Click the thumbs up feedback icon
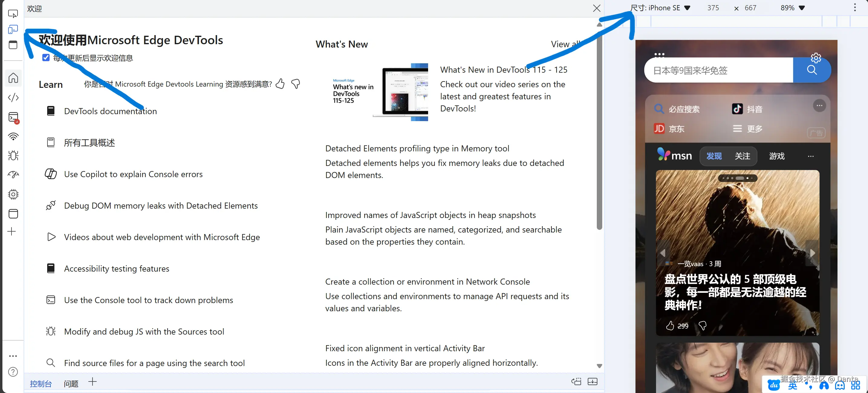This screenshot has width=868, height=393. 280,84
